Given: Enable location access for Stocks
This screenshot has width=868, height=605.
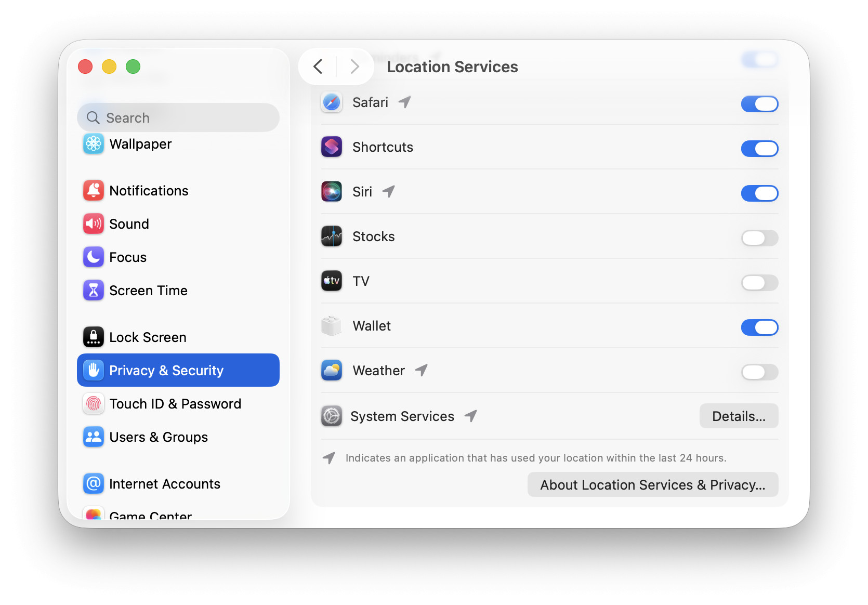Looking at the screenshot, I should 759,238.
